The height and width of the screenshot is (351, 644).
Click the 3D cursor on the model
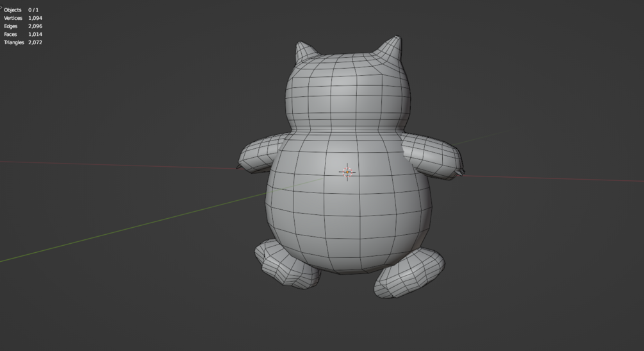[x=347, y=172]
